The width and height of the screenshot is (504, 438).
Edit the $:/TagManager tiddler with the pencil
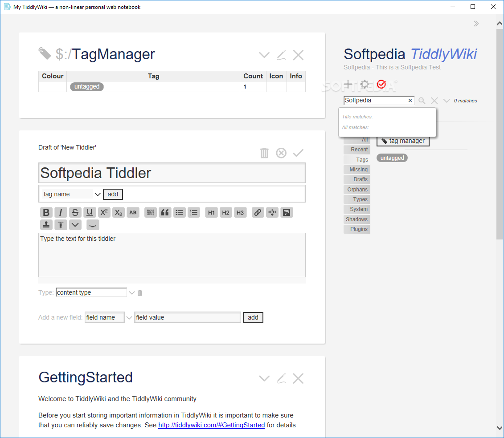281,55
